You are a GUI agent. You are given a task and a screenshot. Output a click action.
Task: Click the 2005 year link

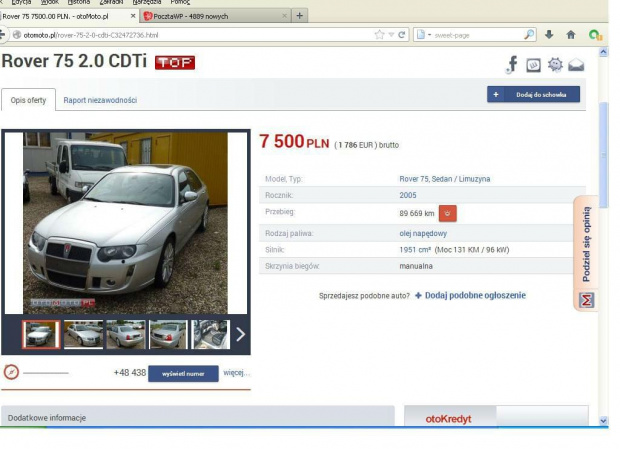pyautogui.click(x=408, y=195)
